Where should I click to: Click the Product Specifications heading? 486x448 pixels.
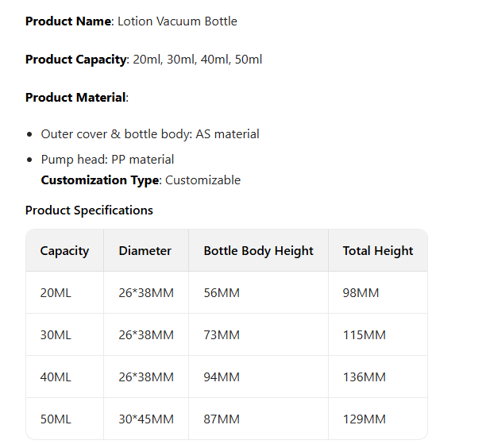click(x=89, y=210)
